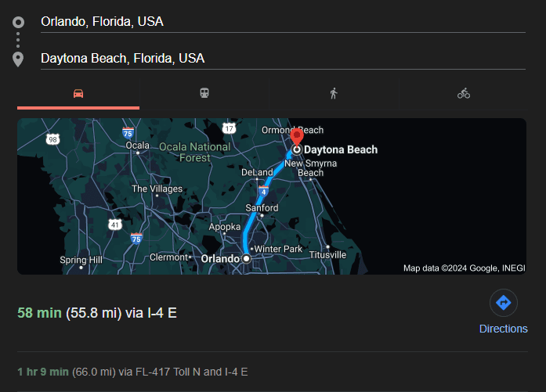Edit the Orlando, Florida starting point field

282,22
